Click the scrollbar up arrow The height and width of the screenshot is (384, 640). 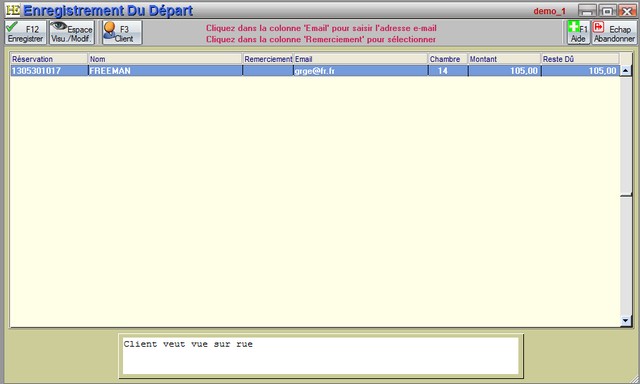point(626,71)
